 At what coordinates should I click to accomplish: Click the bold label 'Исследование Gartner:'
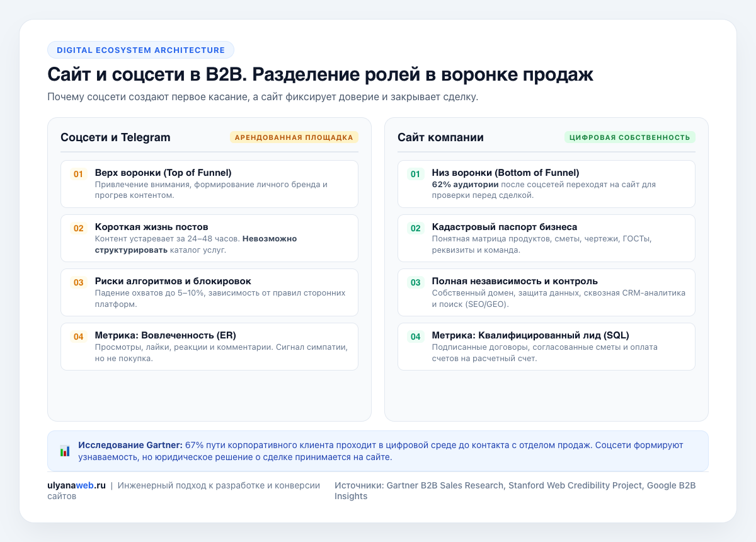pyautogui.click(x=130, y=445)
